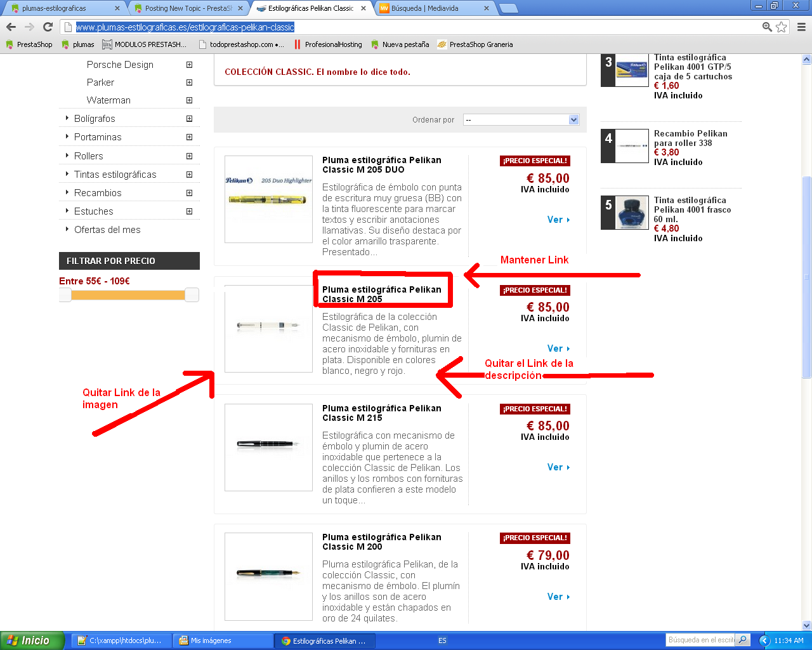812x650 pixels.
Task: Open the Windows Inicio start button
Action: pyautogui.click(x=32, y=640)
